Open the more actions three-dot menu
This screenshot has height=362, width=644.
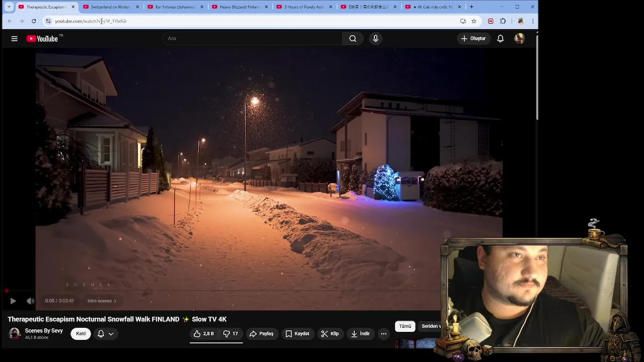pos(383,334)
